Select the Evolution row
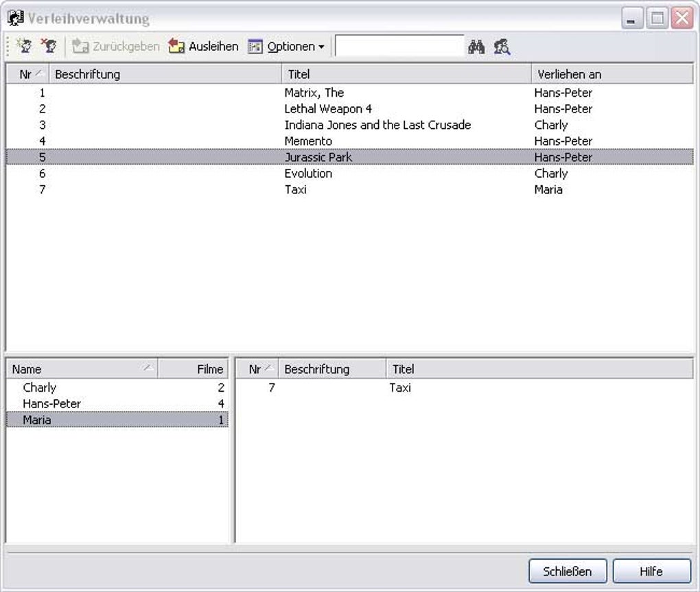Viewport: 700px width, 592px height. pyautogui.click(x=349, y=173)
